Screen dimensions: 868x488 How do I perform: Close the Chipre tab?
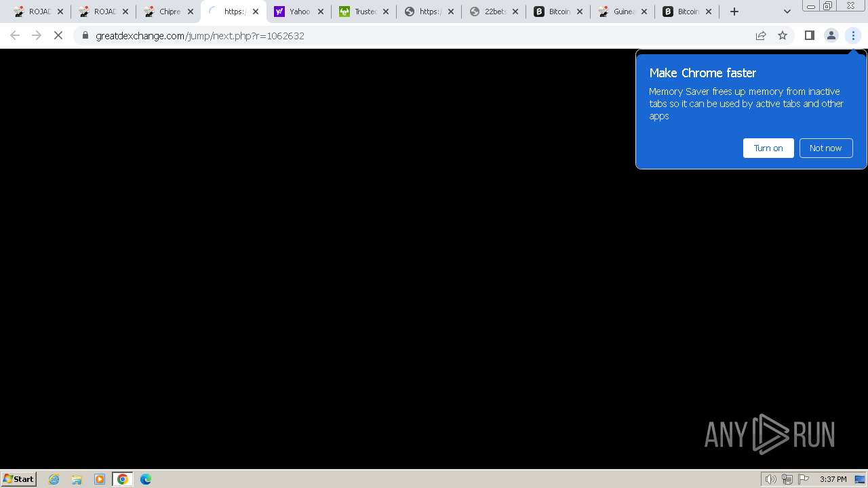point(191,12)
